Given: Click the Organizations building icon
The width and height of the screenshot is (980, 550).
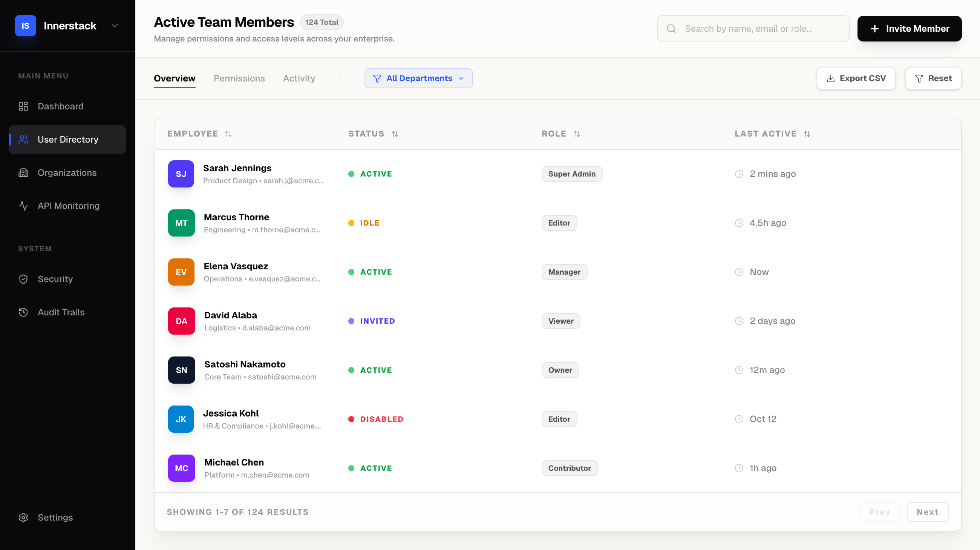Looking at the screenshot, I should (x=23, y=172).
